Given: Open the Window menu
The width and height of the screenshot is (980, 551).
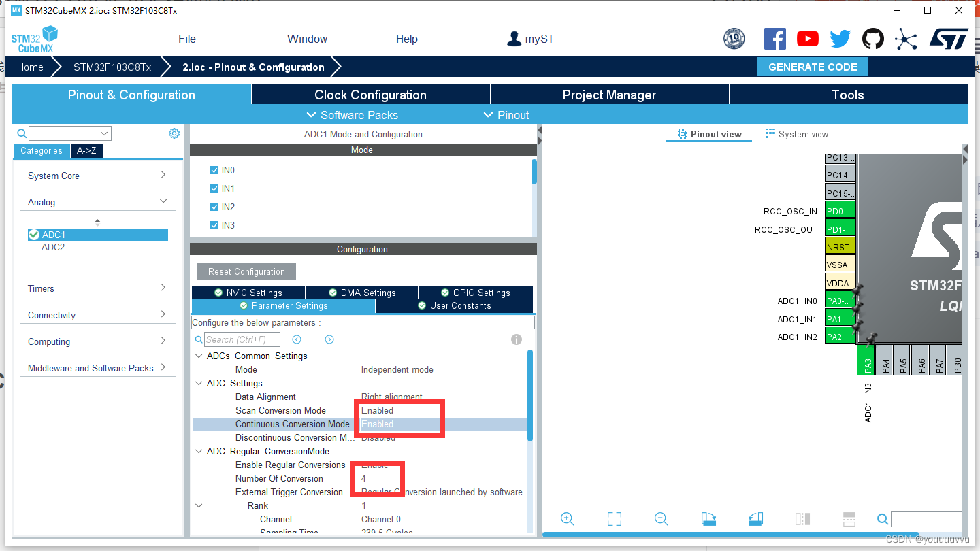Looking at the screenshot, I should 307,39.
